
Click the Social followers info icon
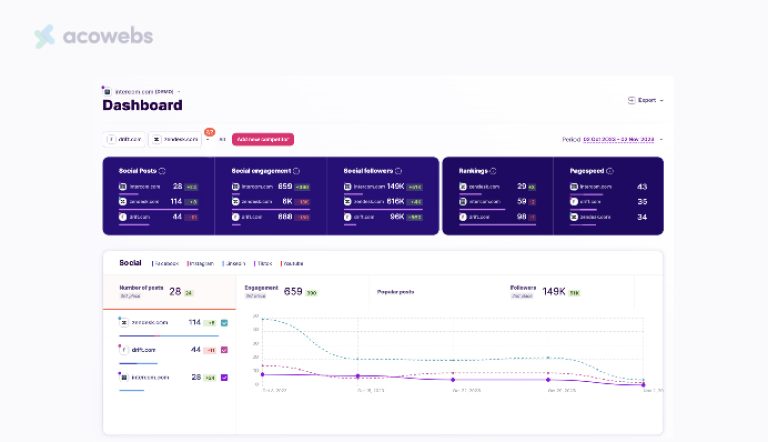(399, 171)
